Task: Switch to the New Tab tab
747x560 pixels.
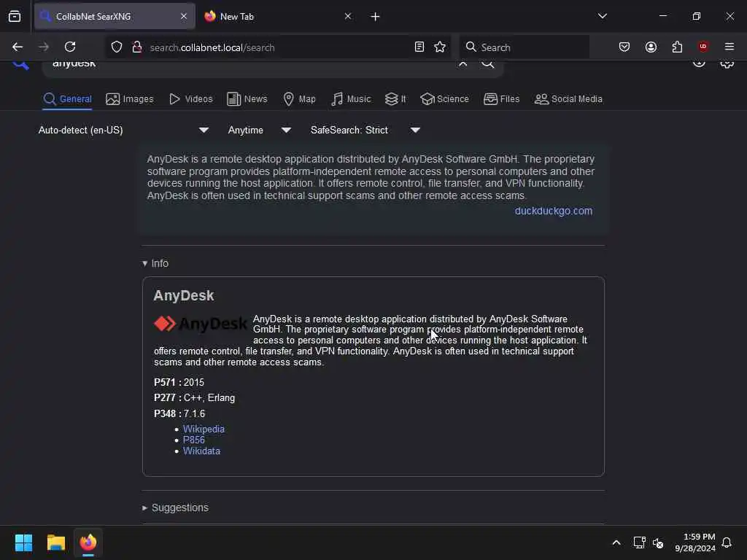Action: (279, 16)
